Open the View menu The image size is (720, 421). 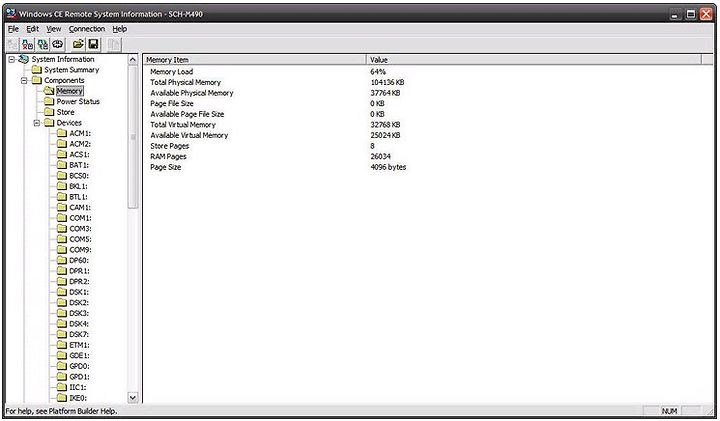point(54,29)
